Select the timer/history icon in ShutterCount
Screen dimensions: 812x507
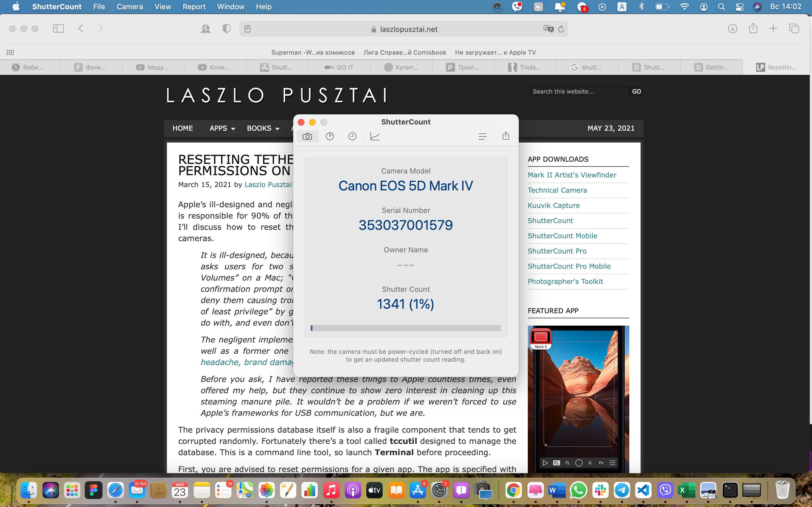pos(351,136)
